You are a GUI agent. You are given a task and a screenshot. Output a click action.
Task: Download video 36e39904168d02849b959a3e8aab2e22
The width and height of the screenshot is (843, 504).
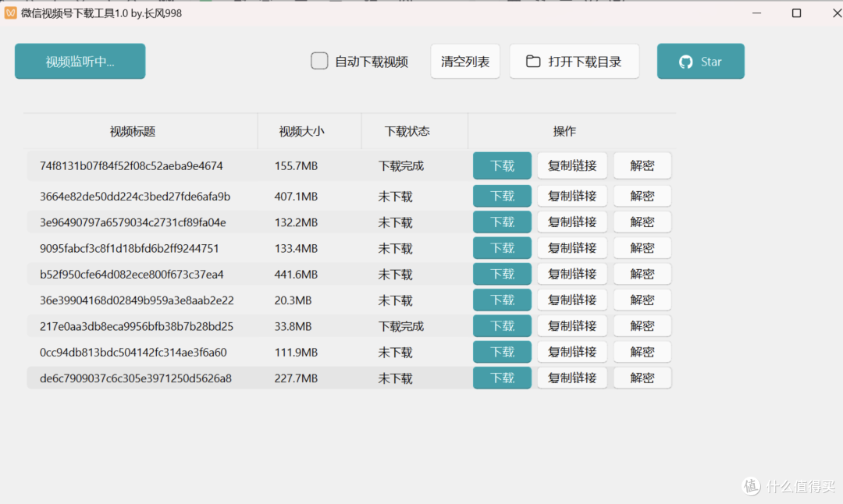502,300
